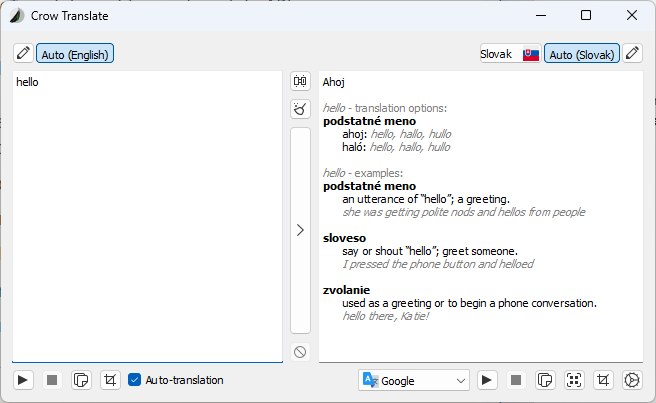The image size is (656, 403).
Task: Stop the source text speech
Action: (52, 380)
